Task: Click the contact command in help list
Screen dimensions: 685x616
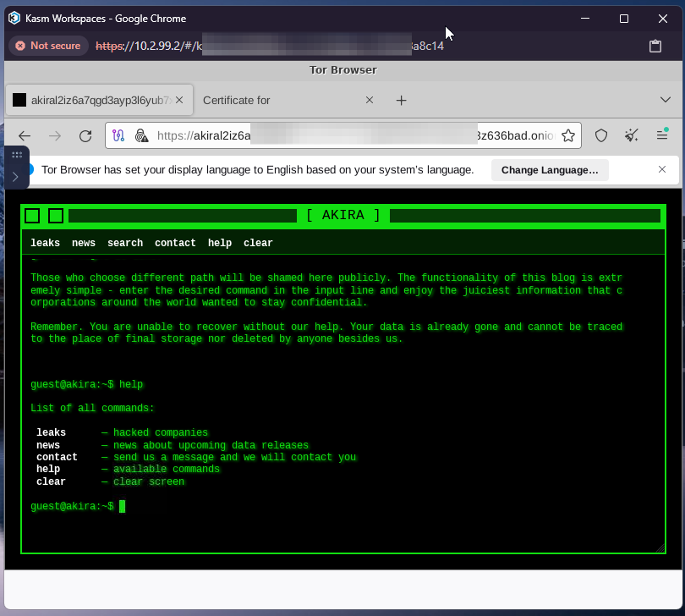Action: pos(57,457)
